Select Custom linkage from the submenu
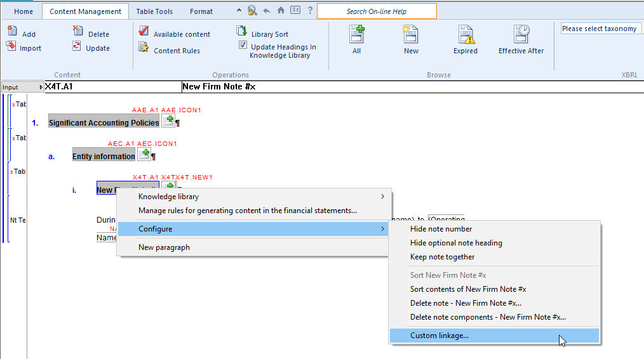This screenshot has height=359, width=644. pyautogui.click(x=439, y=336)
